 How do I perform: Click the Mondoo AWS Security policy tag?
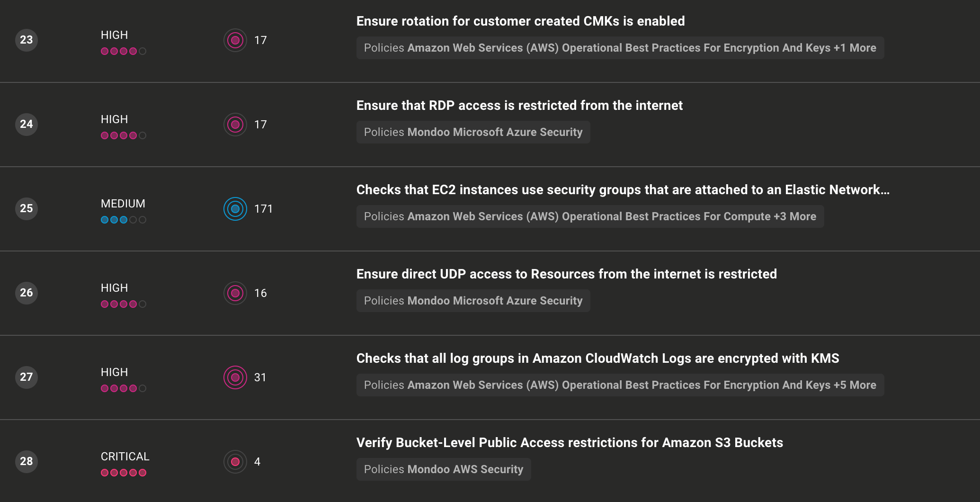465,469
